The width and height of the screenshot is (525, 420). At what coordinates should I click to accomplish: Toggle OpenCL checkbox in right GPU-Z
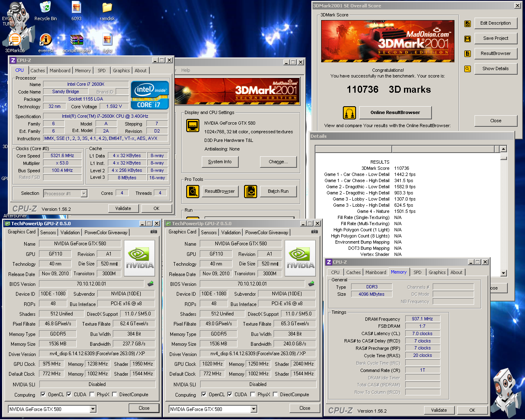click(x=204, y=395)
